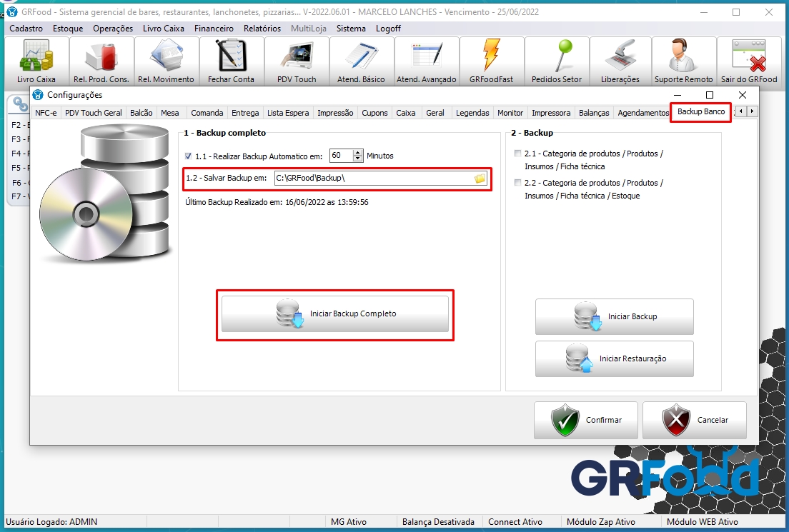Decrease backup minutes with down arrow
This screenshot has width=789, height=532.
coord(358,159)
